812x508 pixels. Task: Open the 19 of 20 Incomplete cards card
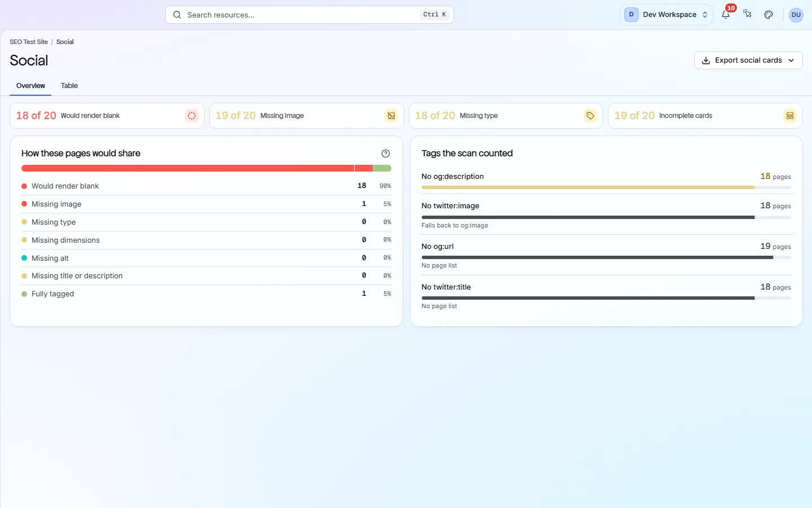[x=705, y=116]
